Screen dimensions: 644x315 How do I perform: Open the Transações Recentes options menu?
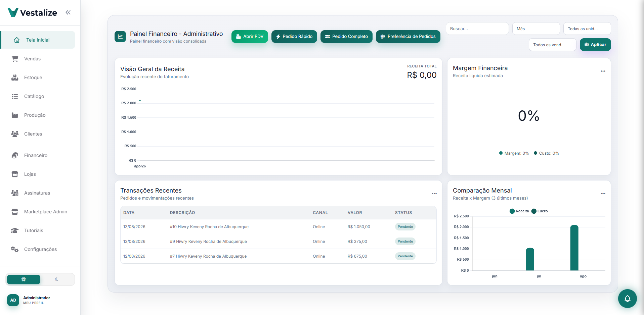[434, 194]
